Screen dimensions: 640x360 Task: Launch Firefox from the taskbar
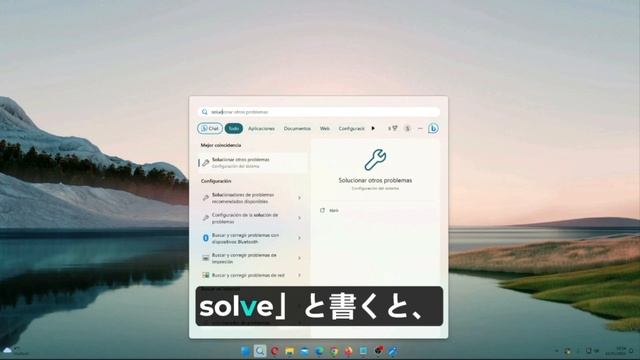coord(349,351)
